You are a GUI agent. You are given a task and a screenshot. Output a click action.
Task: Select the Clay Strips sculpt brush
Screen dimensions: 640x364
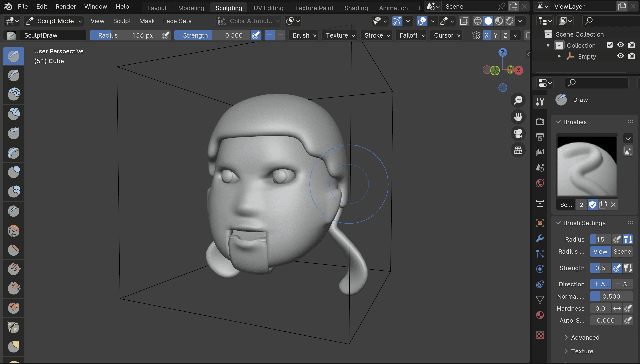pyautogui.click(x=14, y=114)
